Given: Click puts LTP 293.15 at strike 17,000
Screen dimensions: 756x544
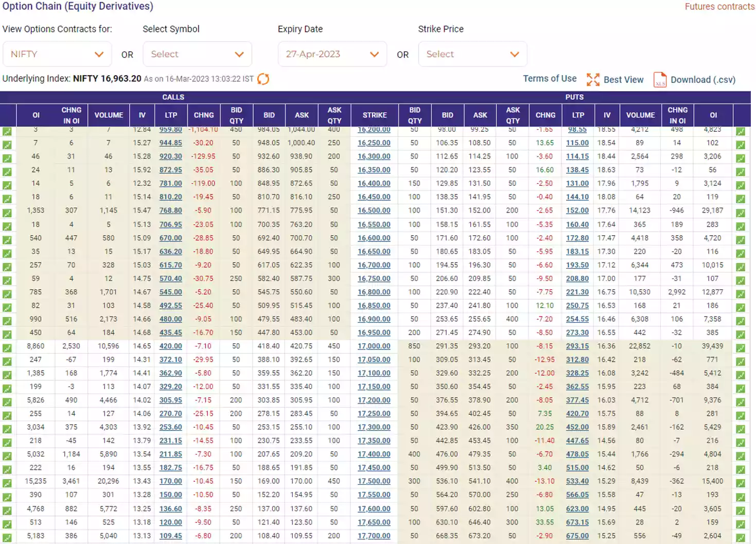Looking at the screenshot, I should (x=577, y=346).
